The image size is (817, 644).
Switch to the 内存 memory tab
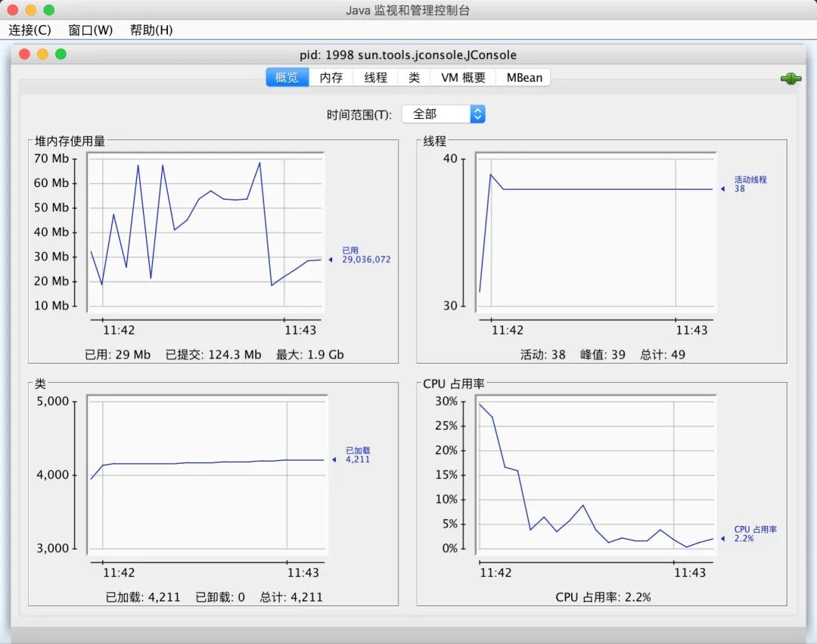[x=331, y=78]
